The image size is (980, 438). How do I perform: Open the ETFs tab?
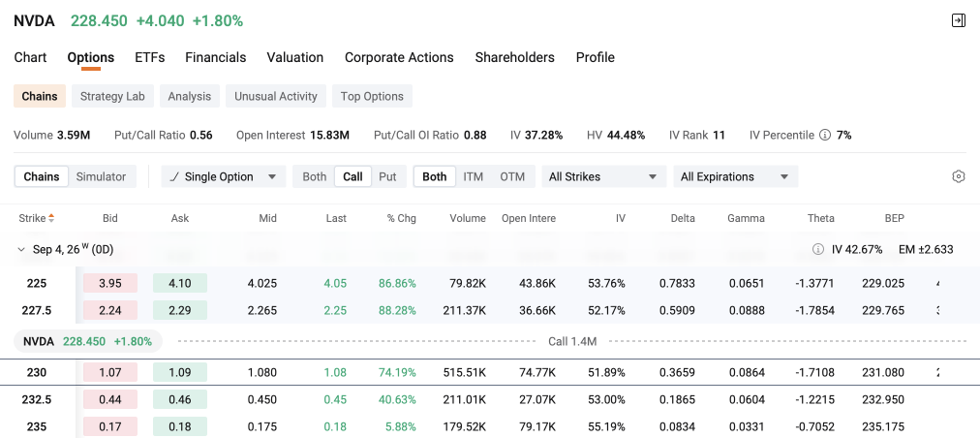coord(150,57)
